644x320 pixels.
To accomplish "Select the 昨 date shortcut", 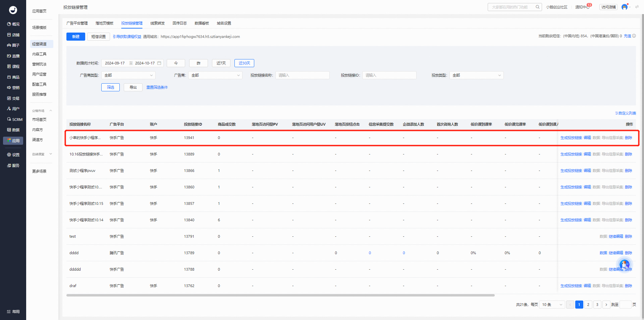I will coord(199,63).
